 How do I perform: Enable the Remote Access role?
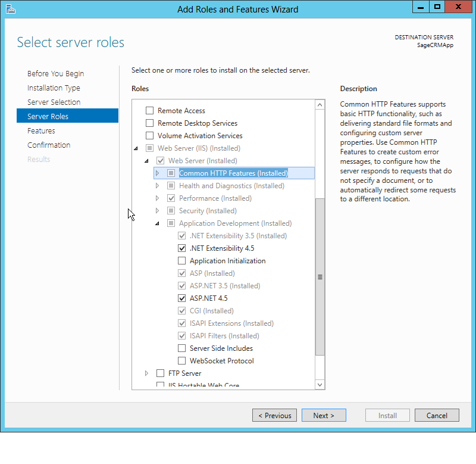[x=149, y=110]
